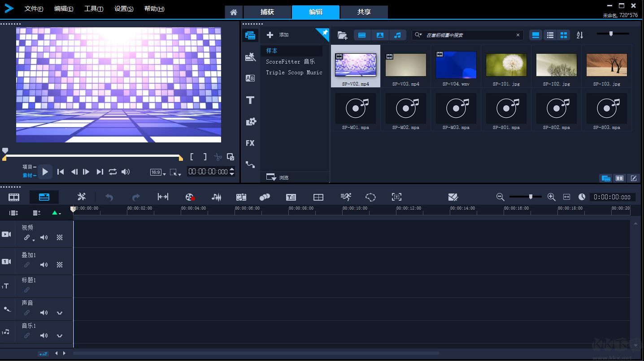Open the Transitions library in the sidebar
Image resolution: width=644 pixels, height=361 pixels.
coord(250,78)
